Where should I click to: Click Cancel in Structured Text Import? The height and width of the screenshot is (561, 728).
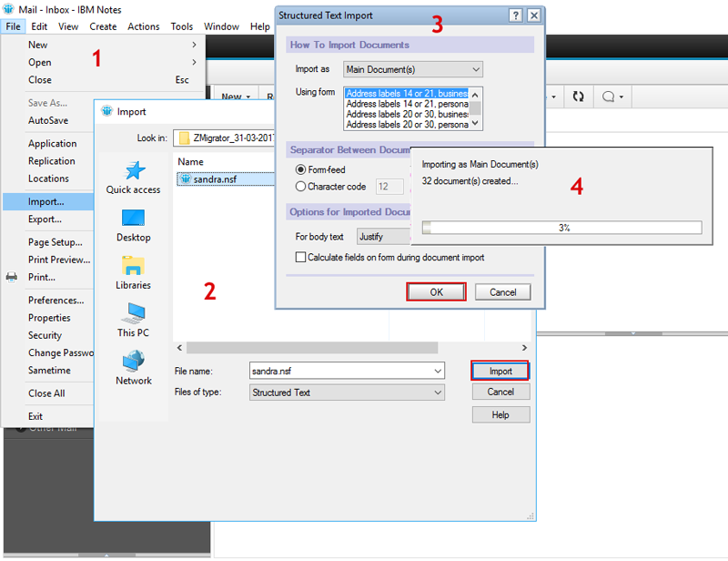coord(503,292)
